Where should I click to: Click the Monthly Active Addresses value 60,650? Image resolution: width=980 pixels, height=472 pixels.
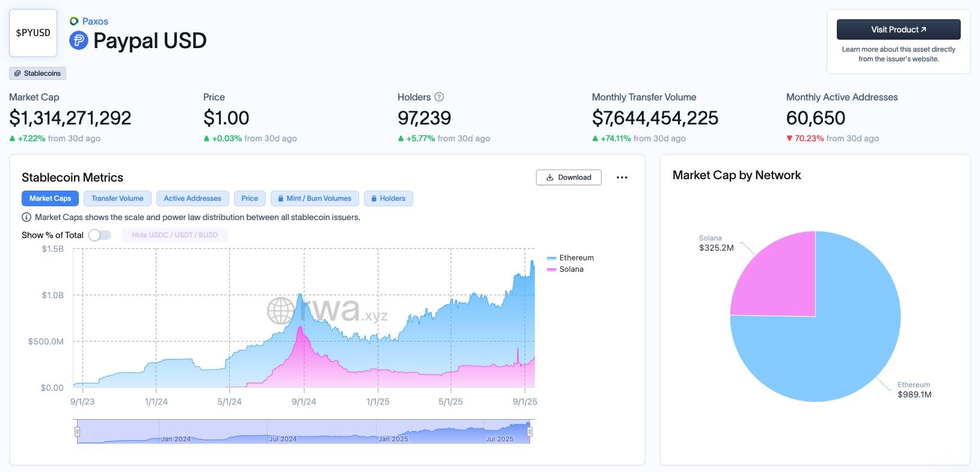816,118
